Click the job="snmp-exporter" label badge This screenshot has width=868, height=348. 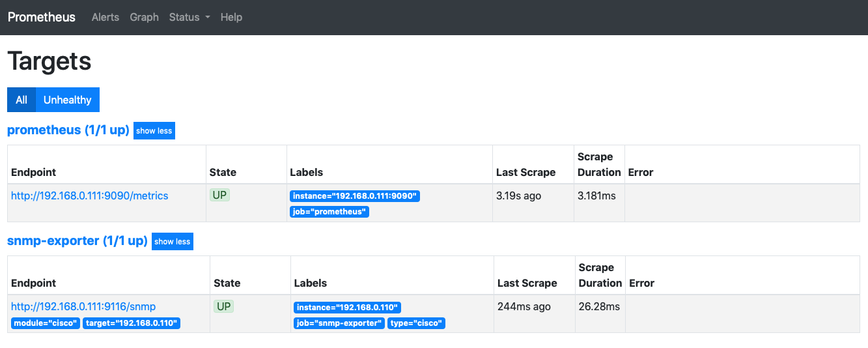click(x=339, y=323)
